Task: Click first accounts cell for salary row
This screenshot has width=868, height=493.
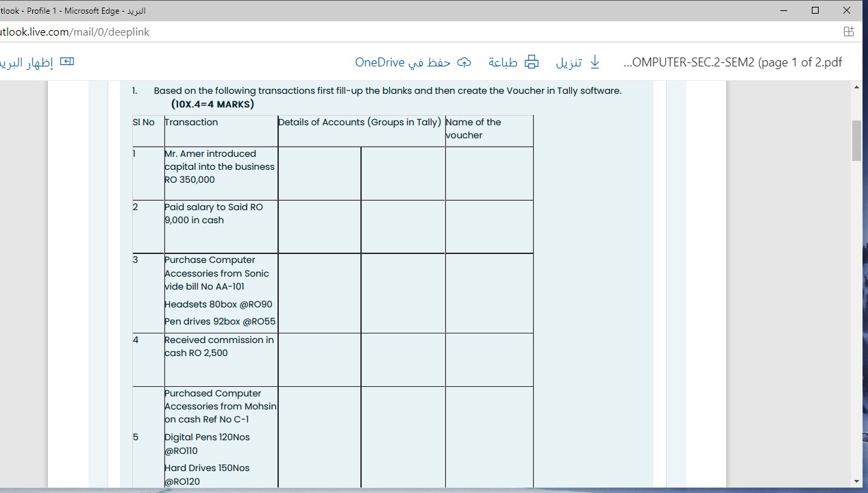Action: pyautogui.click(x=319, y=227)
